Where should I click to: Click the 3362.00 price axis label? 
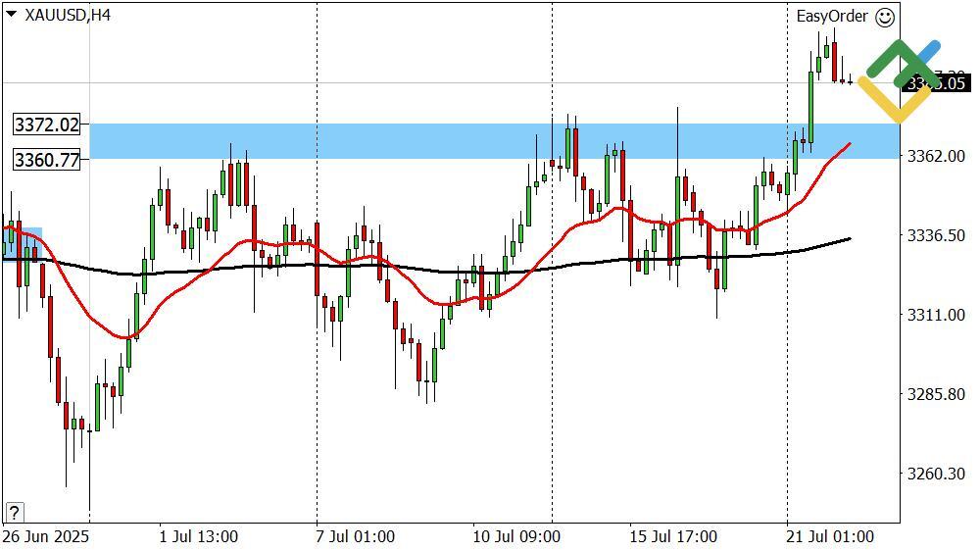(936, 156)
